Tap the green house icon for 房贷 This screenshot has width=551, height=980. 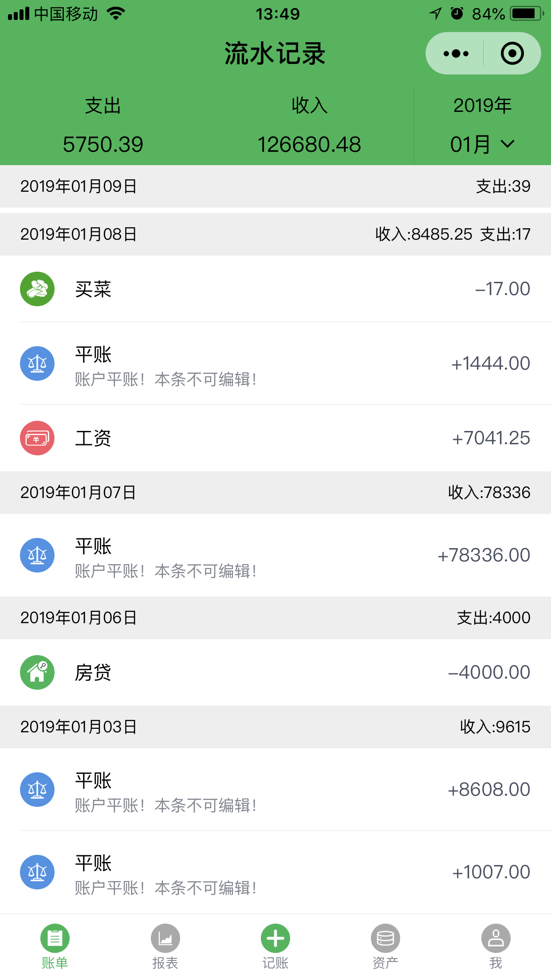tap(37, 672)
